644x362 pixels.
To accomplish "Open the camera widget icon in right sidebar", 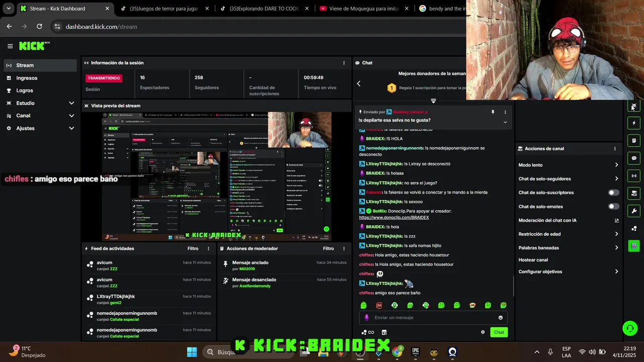I will [634, 193].
